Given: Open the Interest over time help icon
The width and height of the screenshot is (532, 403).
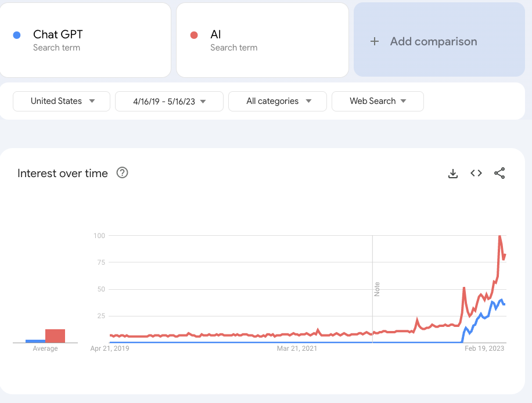Looking at the screenshot, I should point(122,172).
